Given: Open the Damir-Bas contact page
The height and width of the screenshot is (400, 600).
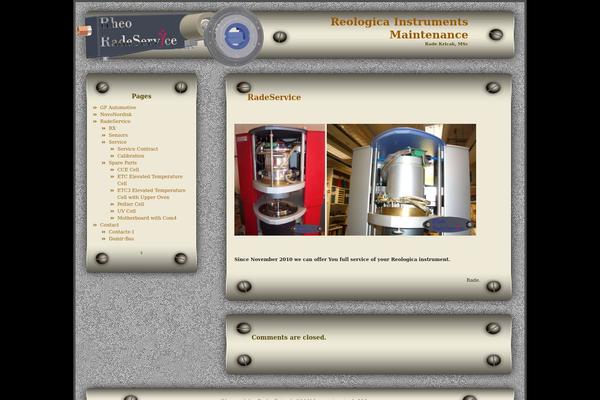Looking at the screenshot, I should click(121, 238).
